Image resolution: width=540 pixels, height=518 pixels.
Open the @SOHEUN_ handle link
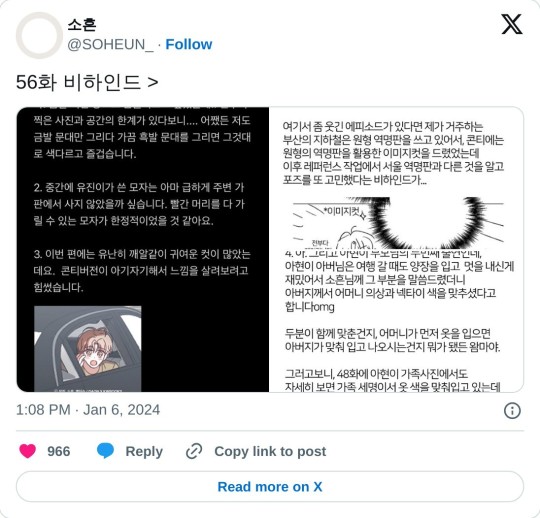pyautogui.click(x=111, y=45)
